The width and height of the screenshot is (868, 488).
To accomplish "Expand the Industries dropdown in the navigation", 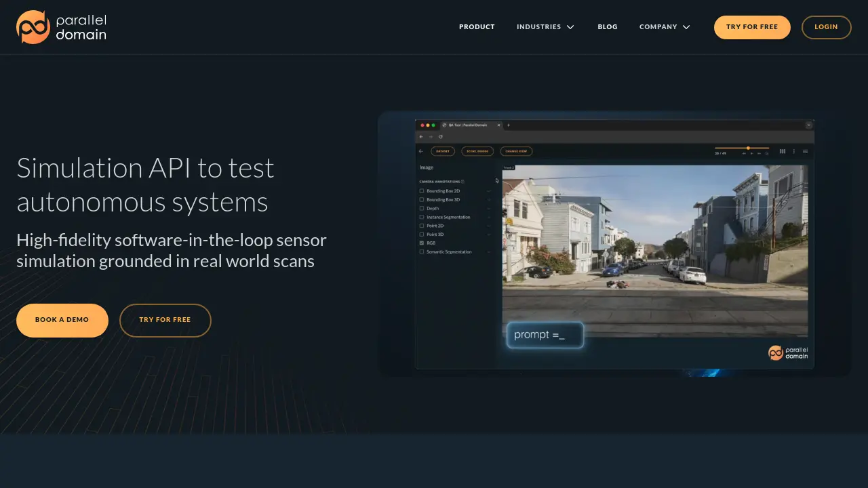I will 545,27.
